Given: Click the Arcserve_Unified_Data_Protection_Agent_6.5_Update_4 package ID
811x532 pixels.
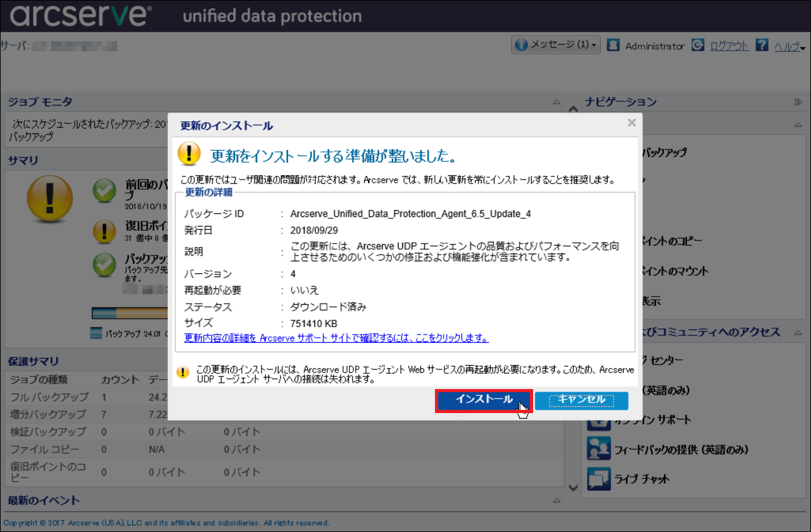Looking at the screenshot, I should [410, 214].
